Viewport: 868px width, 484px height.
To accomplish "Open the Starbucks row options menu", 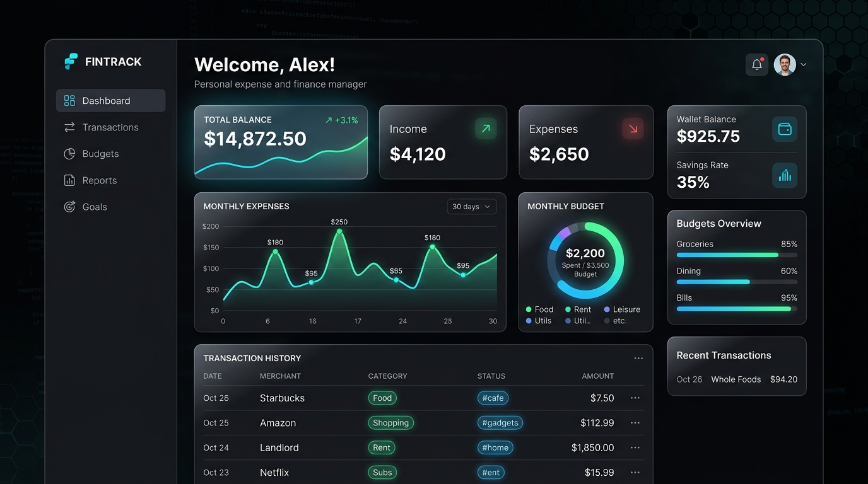I will point(635,398).
